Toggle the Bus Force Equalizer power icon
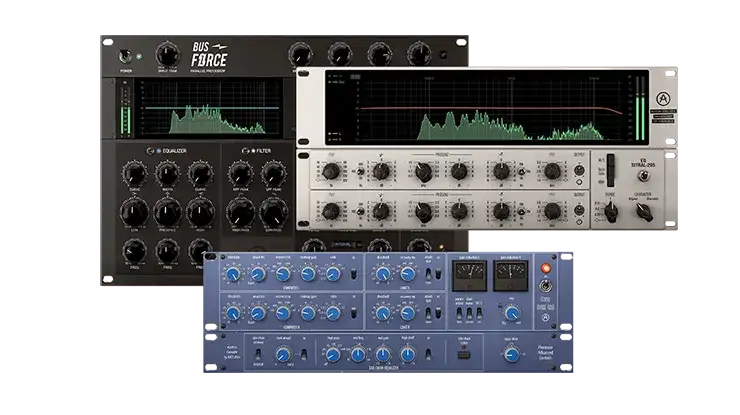This screenshot has height=415, width=740. [150, 151]
